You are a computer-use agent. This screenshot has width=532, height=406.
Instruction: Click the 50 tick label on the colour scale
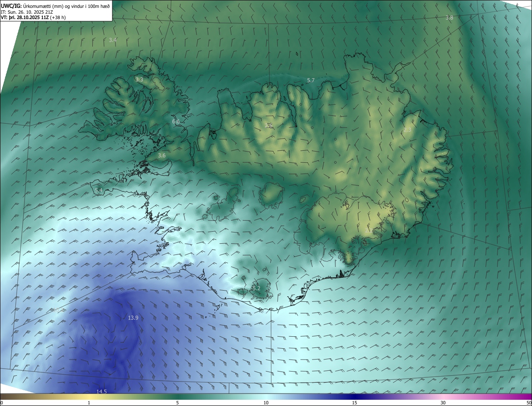pos(528,403)
